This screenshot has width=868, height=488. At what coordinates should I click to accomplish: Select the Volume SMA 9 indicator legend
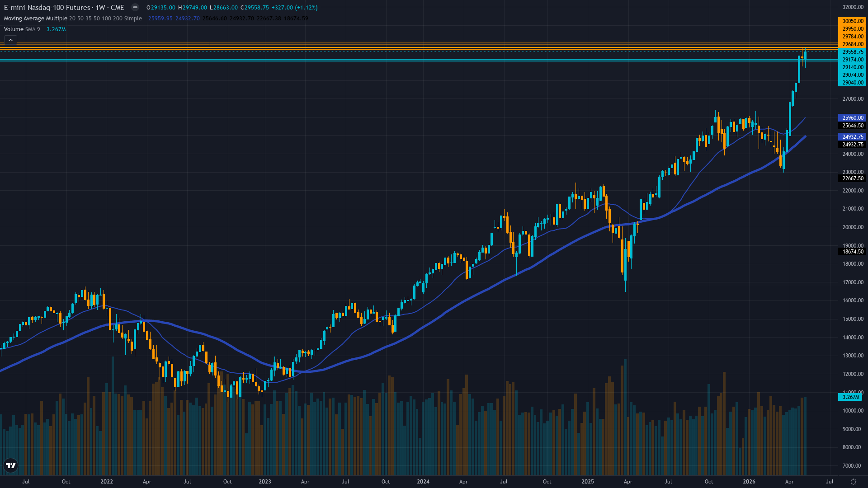click(x=22, y=29)
